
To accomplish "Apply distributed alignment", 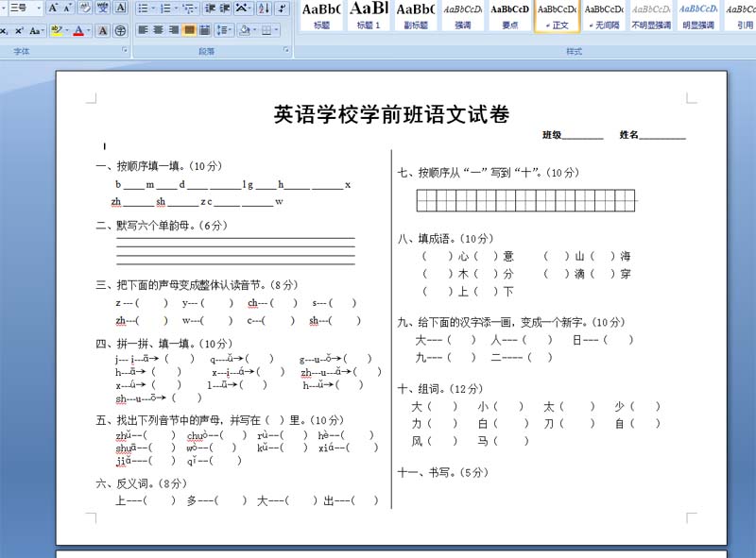I will click(205, 30).
